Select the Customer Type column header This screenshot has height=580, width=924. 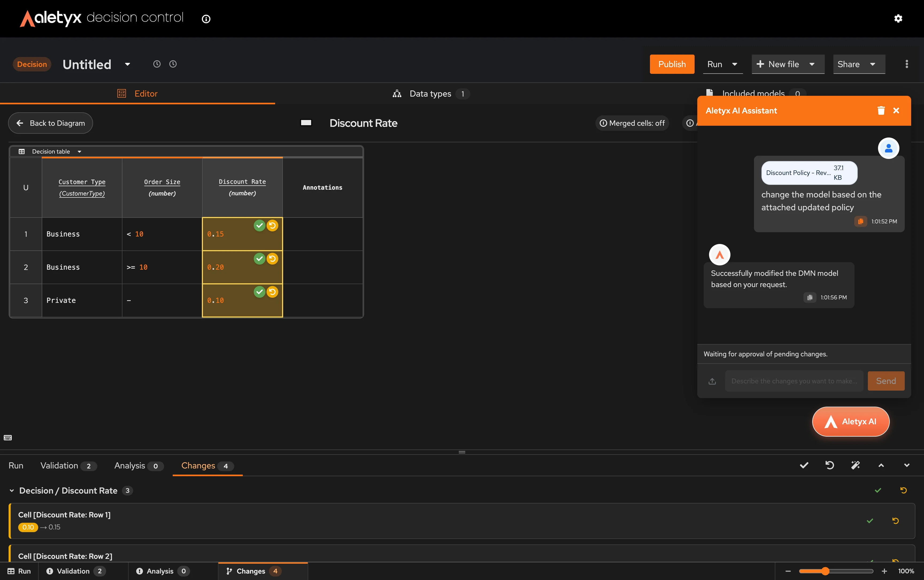(x=82, y=188)
